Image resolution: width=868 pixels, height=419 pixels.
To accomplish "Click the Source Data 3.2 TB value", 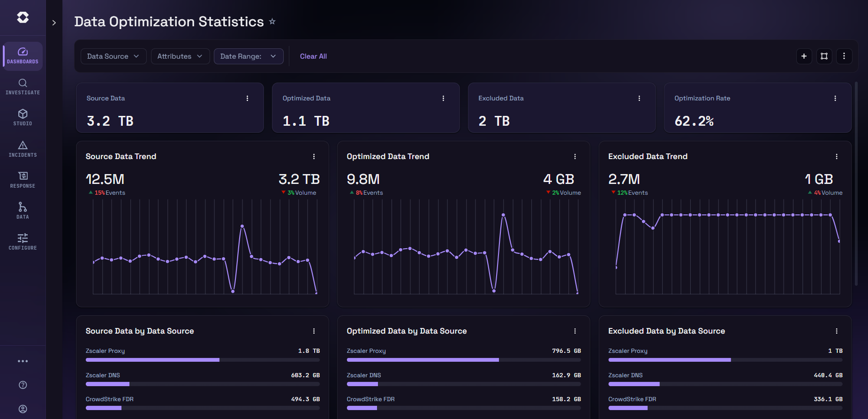I will coord(110,121).
